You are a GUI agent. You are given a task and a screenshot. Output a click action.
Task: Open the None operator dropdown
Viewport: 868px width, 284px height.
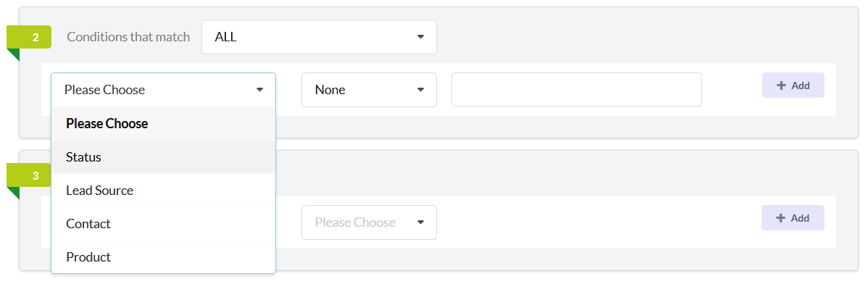369,90
